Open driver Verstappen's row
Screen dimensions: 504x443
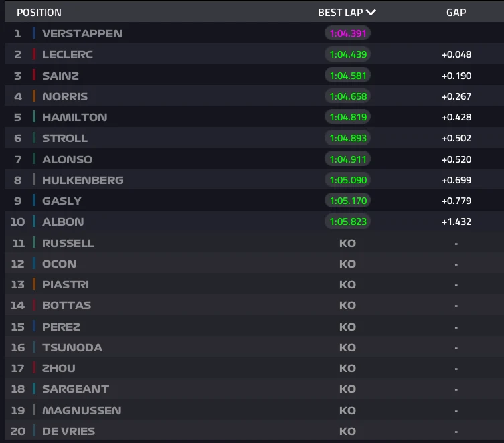82,33
